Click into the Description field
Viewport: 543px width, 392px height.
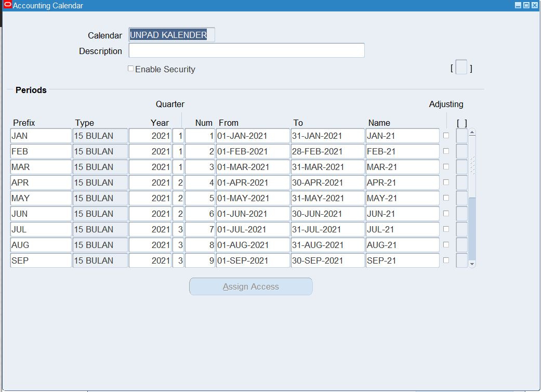[247, 50]
